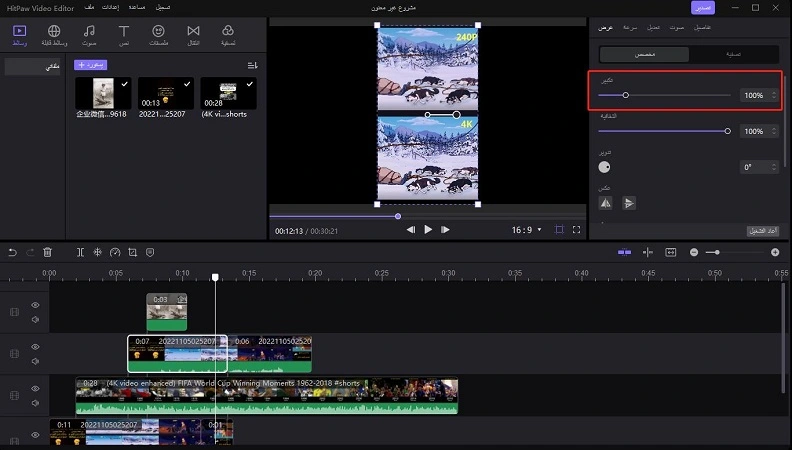Select the 0:06 clip on the timeline
The height and width of the screenshot is (450, 792).
[x=270, y=354]
